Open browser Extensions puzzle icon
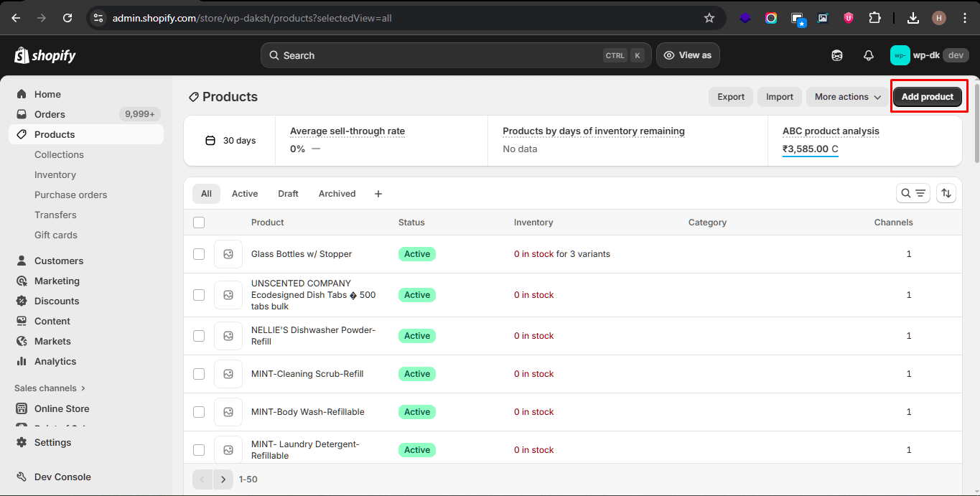 coord(874,18)
